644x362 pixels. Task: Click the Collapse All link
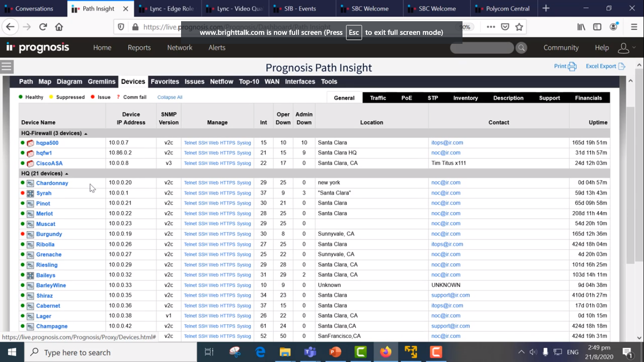click(170, 98)
